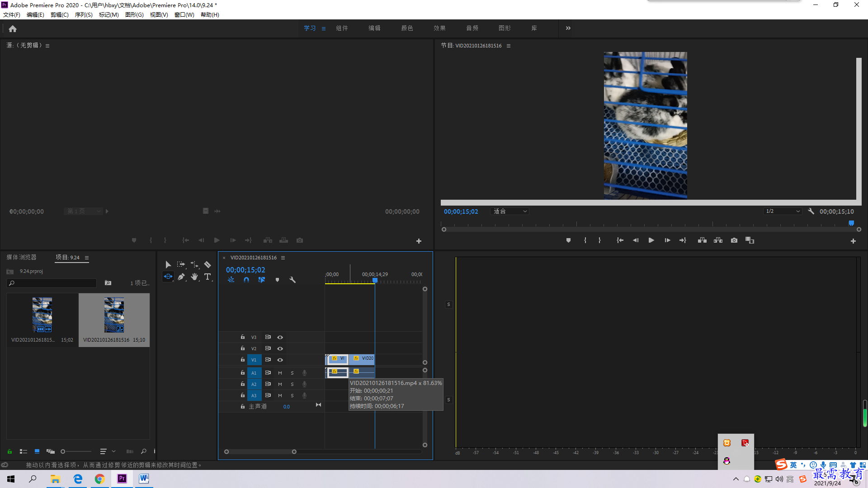This screenshot has height=488, width=868.
Task: Switch to the Audio workspace tab
Action: (472, 28)
